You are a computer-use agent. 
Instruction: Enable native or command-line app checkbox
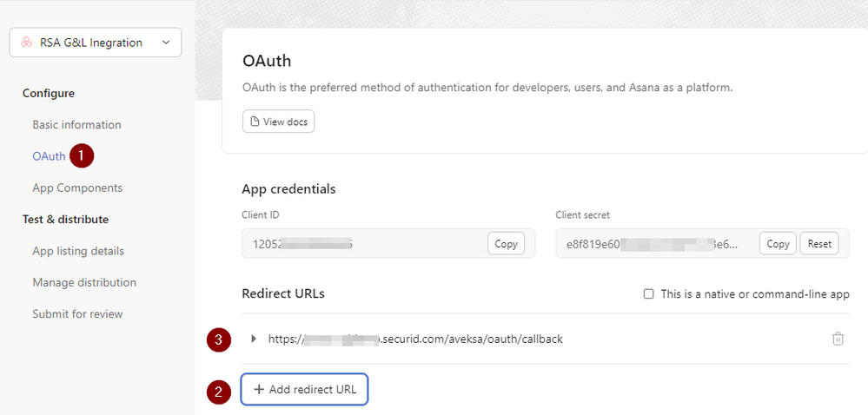click(x=649, y=293)
